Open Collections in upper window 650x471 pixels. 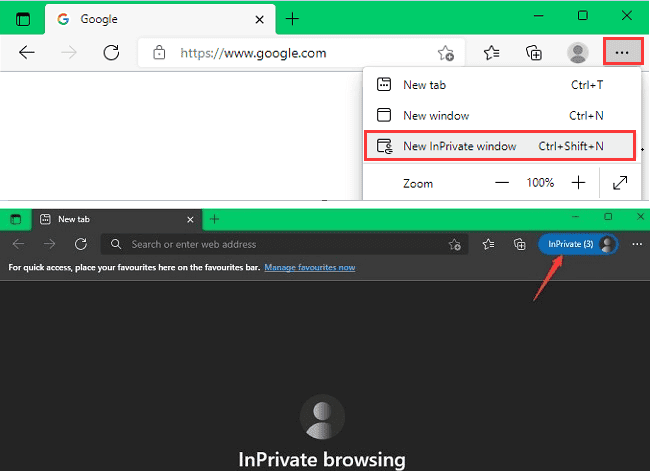point(534,53)
